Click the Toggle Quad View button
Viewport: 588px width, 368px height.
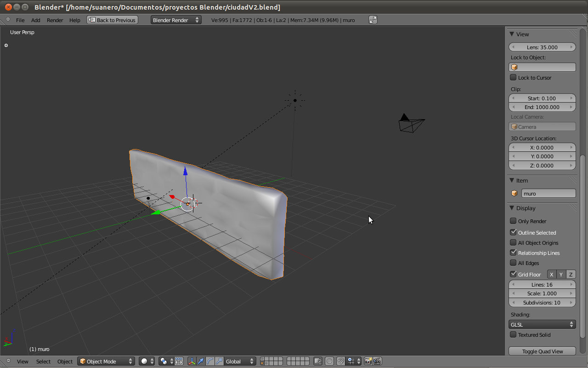[542, 351]
